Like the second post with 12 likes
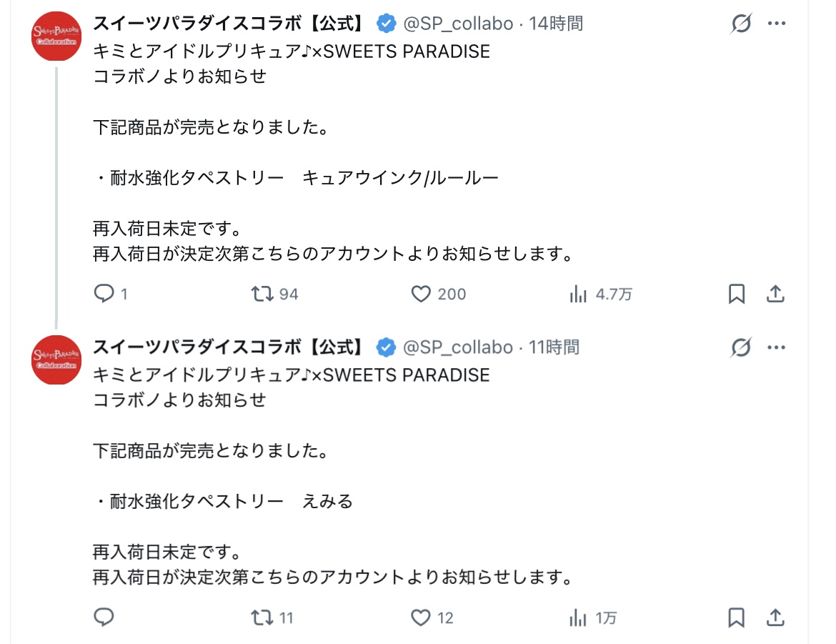Image resolution: width=836 pixels, height=644 pixels. [422, 617]
